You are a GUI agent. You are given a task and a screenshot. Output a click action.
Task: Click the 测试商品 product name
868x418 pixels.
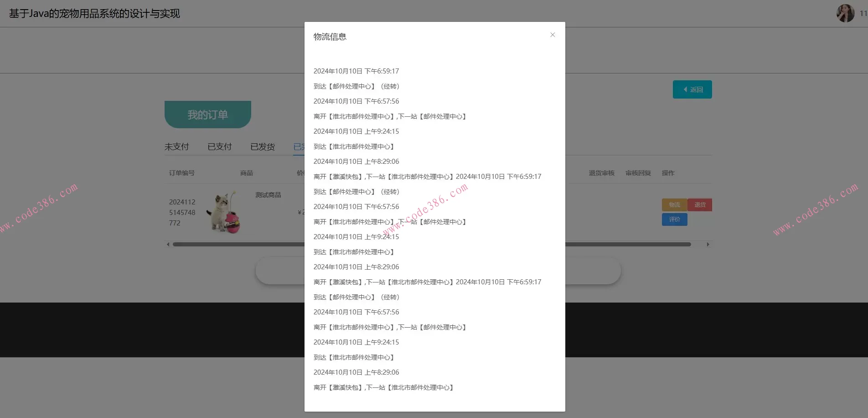point(269,194)
